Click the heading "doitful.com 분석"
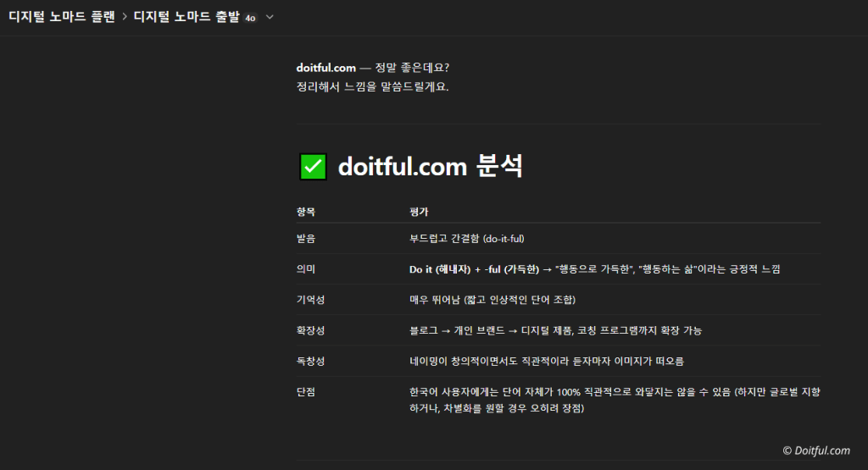This screenshot has height=470, width=868. 430,166
